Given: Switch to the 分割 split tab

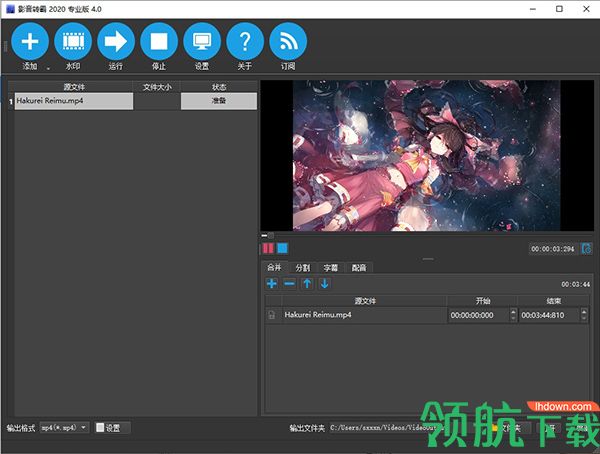Looking at the screenshot, I should pyautogui.click(x=302, y=268).
